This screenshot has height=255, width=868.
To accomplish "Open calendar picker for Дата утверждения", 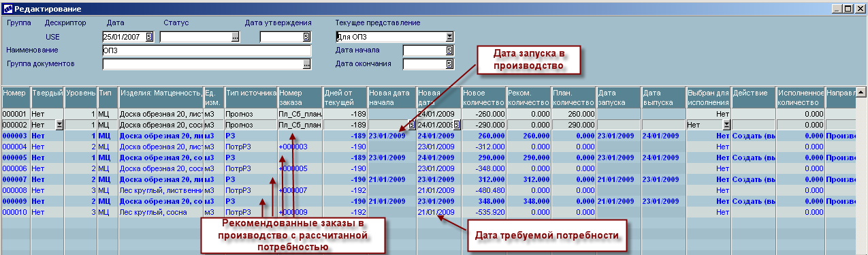I will pos(306,37).
